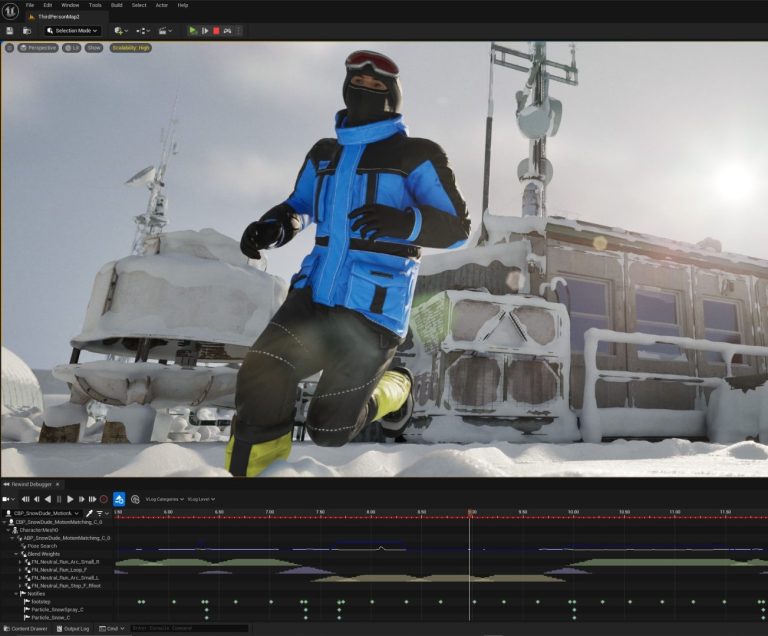768x636 pixels.
Task: Step to previous frame in Rewind Debugger
Action: (x=36, y=499)
